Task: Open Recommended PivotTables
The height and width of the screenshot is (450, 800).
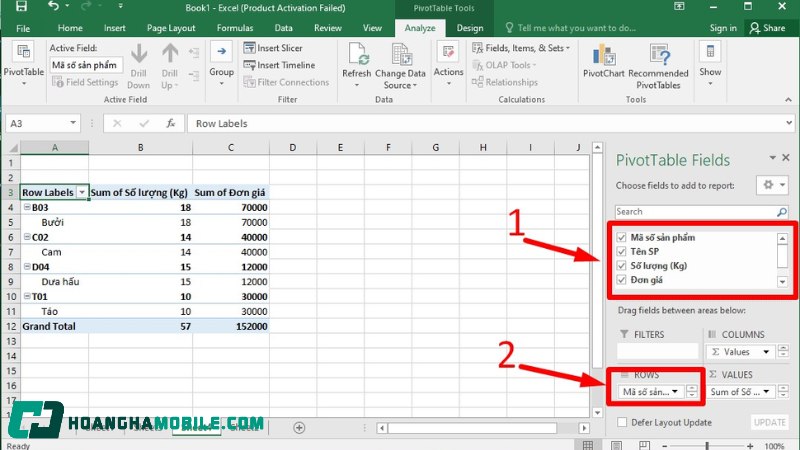Action: tap(658, 66)
